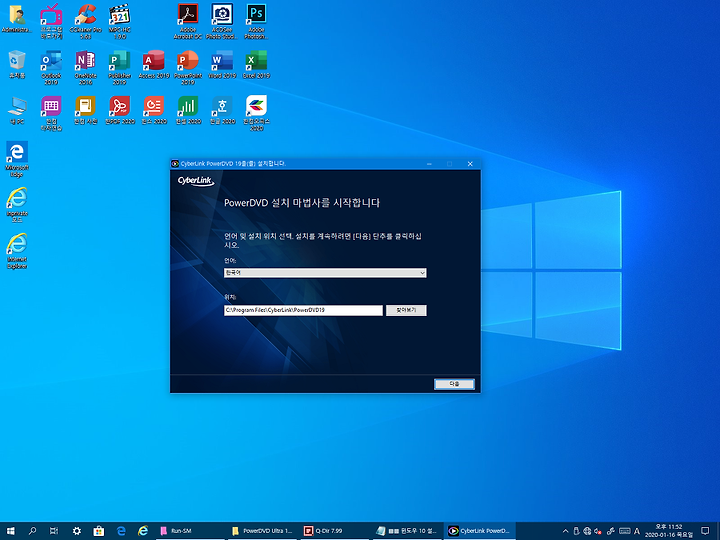
Task: Click the install location path field
Action: (x=303, y=310)
